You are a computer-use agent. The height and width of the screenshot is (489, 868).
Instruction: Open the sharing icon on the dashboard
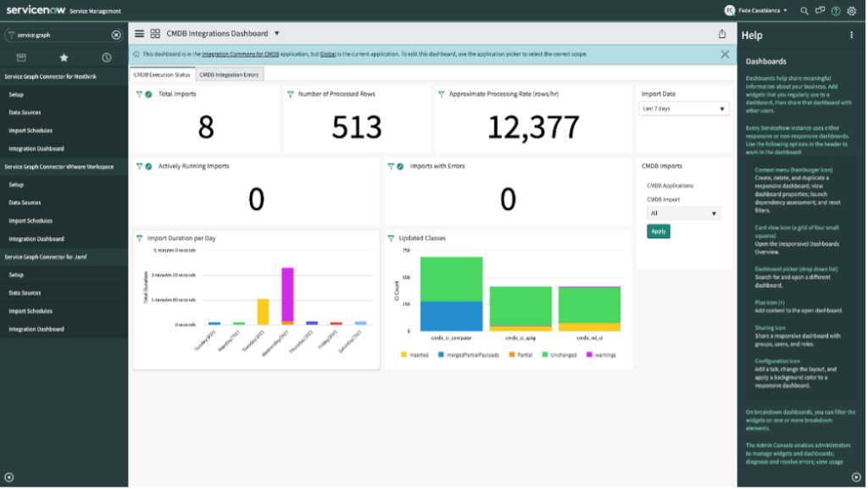(x=722, y=33)
